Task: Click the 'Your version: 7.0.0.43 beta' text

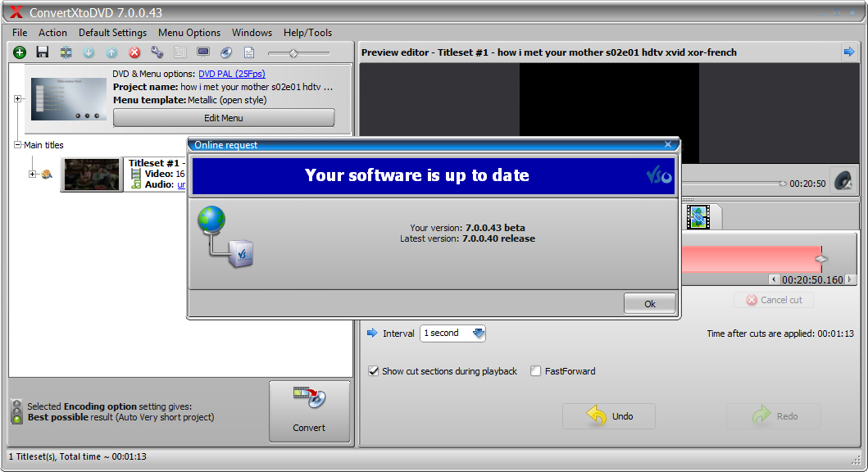Action: pos(468,228)
